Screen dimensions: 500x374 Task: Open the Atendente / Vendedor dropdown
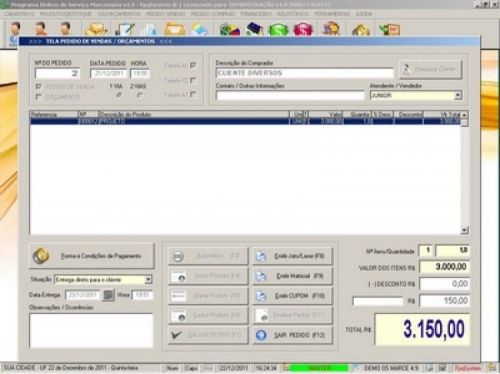(x=458, y=95)
